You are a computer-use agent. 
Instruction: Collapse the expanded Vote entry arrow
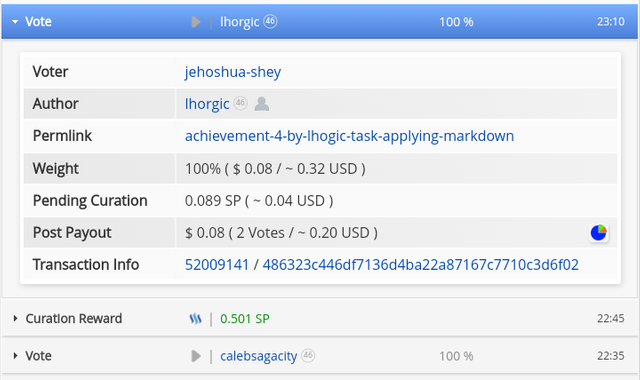[x=15, y=22]
